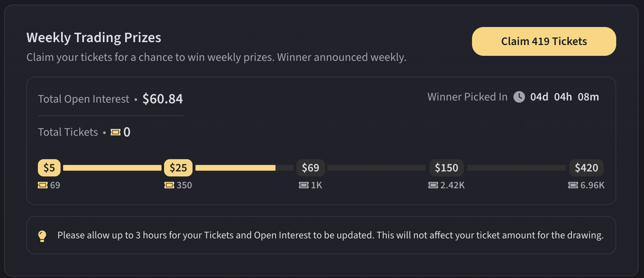
Task: Click the ticket icon beside 2.42K
Action: (x=433, y=185)
